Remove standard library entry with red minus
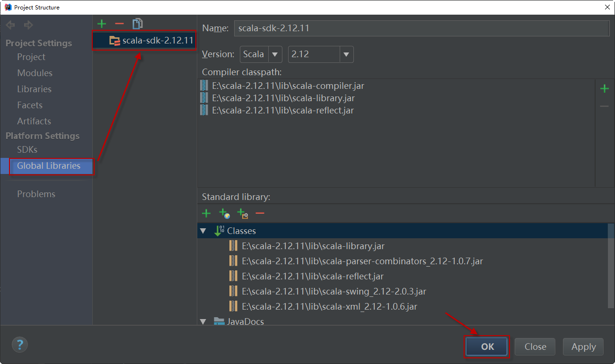 click(260, 213)
